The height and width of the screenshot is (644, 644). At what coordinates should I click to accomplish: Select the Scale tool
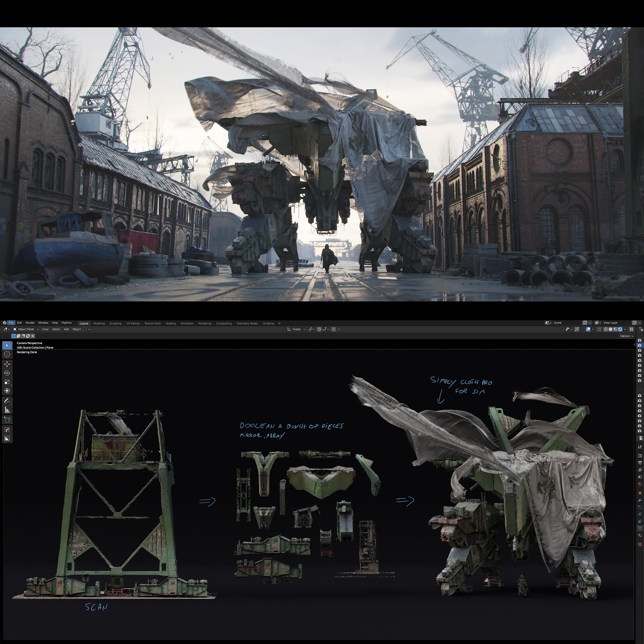[x=7, y=382]
